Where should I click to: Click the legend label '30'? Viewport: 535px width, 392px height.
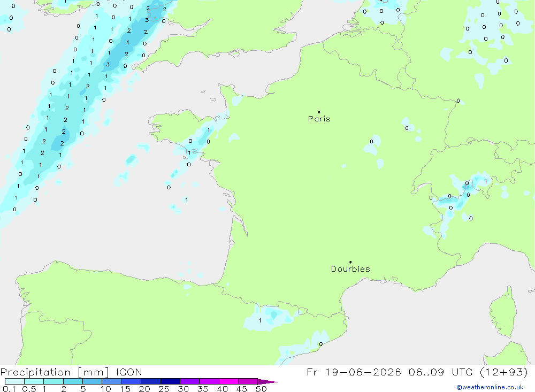184,389
